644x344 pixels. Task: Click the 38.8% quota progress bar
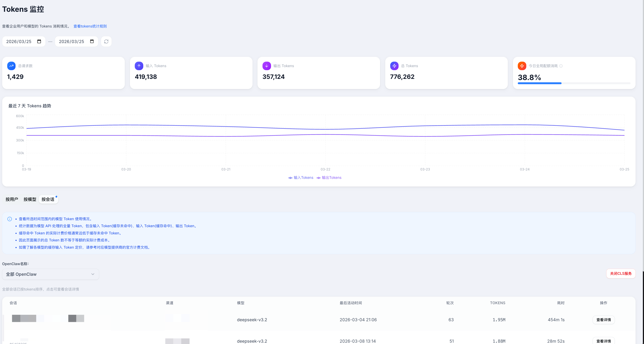pyautogui.click(x=574, y=83)
